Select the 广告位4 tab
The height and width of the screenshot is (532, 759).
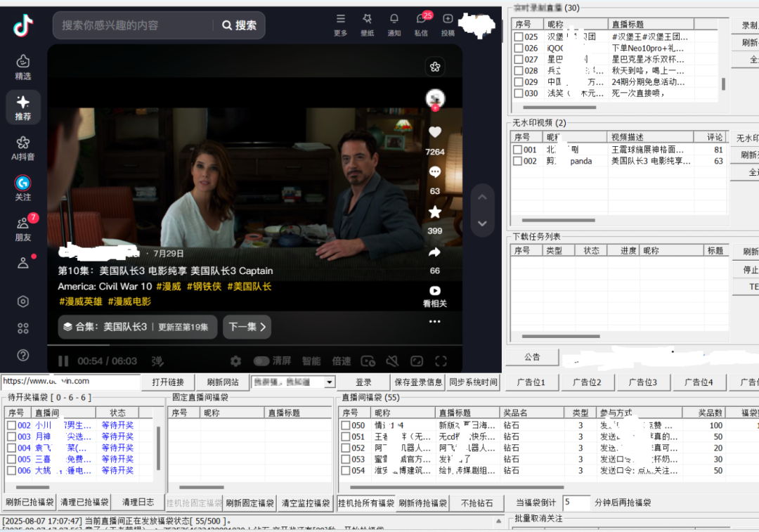click(699, 382)
